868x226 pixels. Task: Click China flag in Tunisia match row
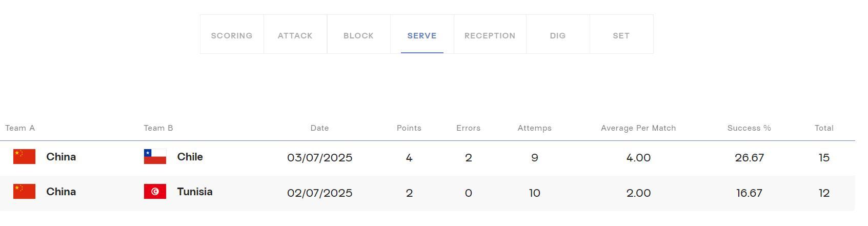24,192
